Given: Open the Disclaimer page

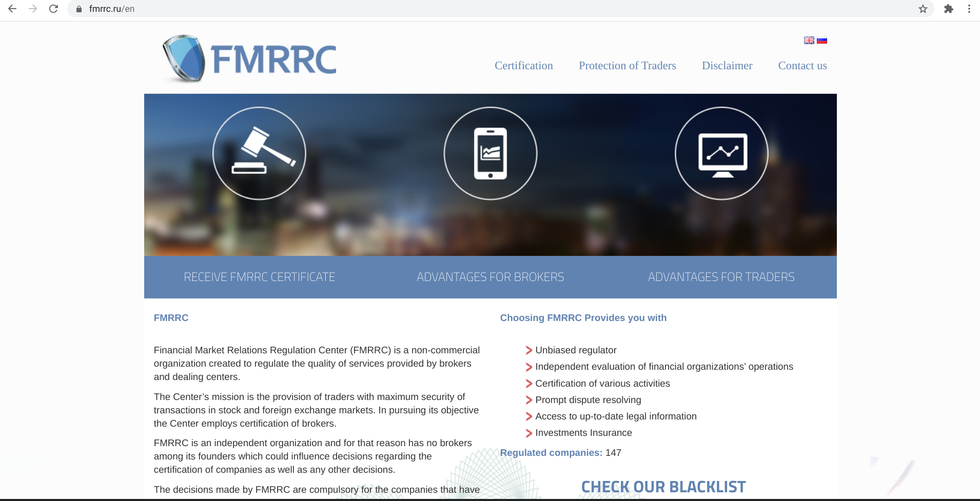Looking at the screenshot, I should coord(727,66).
